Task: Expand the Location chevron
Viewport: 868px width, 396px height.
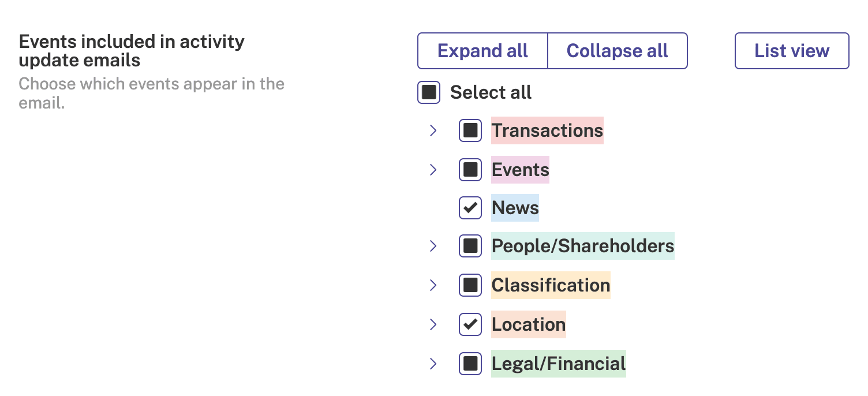Action: pos(433,324)
